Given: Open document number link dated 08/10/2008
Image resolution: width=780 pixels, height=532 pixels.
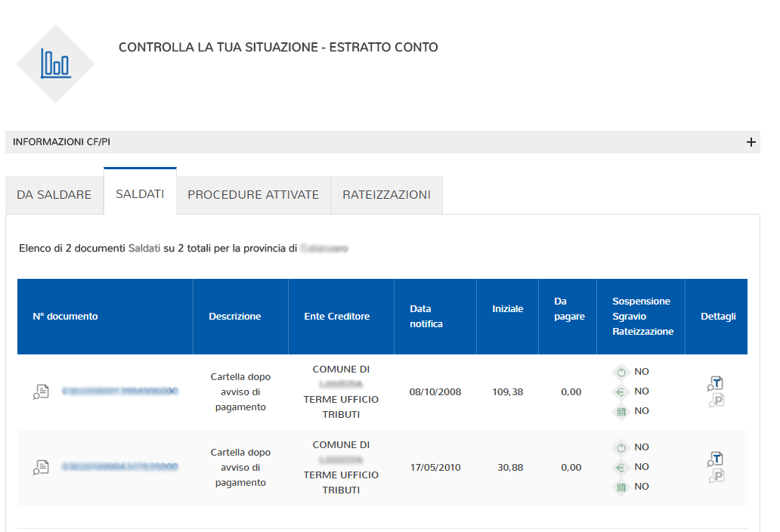Looking at the screenshot, I should 120,391.
